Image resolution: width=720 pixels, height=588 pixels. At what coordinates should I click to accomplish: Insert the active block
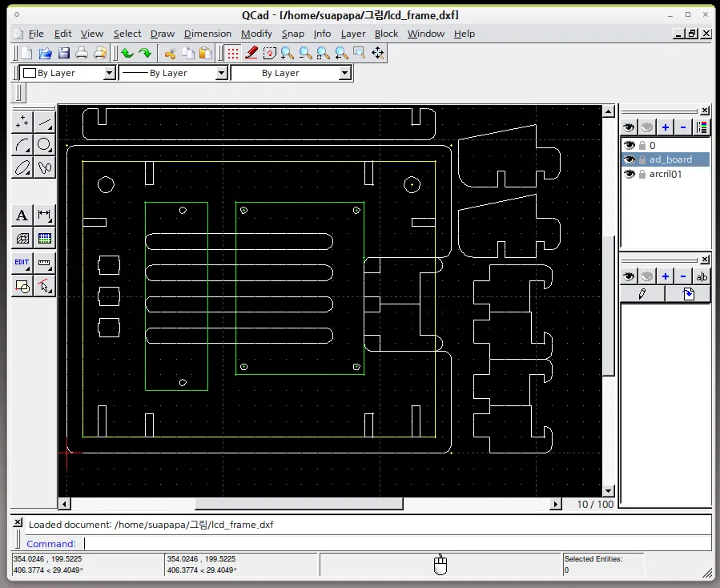(688, 293)
